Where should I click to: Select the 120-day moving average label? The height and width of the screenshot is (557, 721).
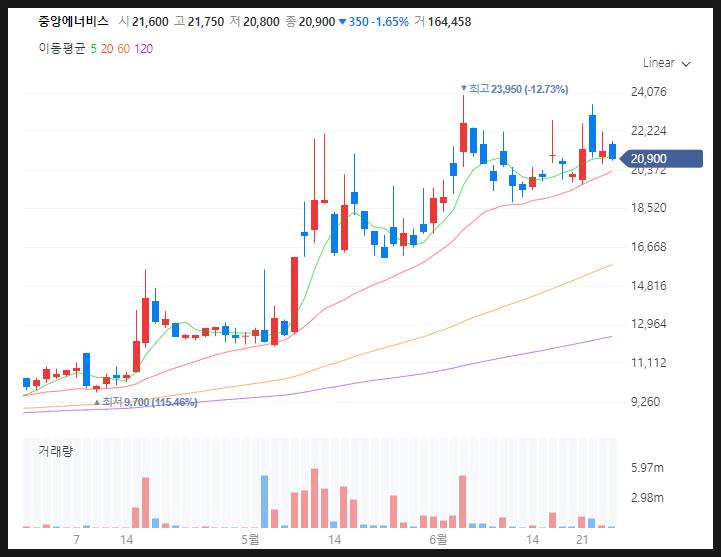[143, 49]
